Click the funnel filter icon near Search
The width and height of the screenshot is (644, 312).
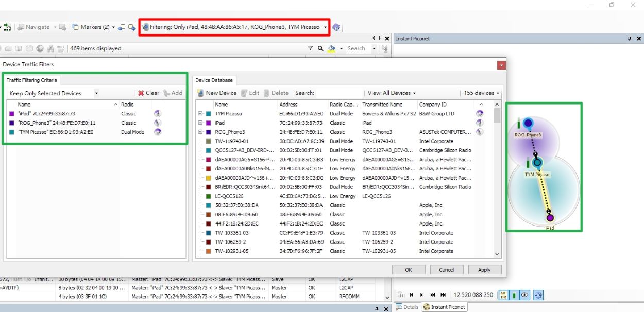pos(310,48)
